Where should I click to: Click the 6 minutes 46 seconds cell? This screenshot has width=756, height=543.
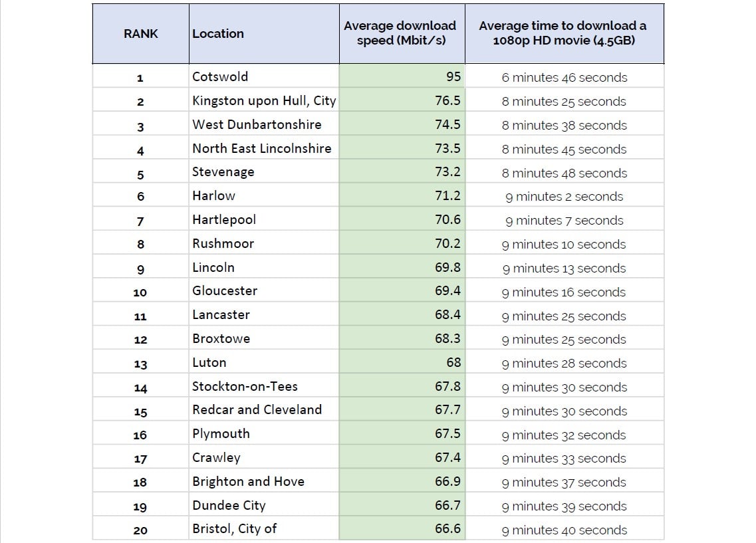(x=564, y=78)
